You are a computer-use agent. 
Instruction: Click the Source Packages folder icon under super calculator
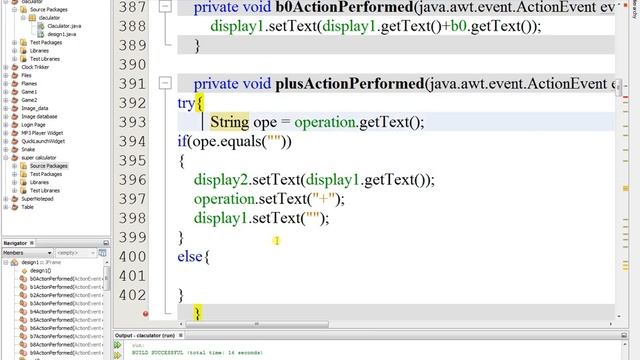[24, 166]
